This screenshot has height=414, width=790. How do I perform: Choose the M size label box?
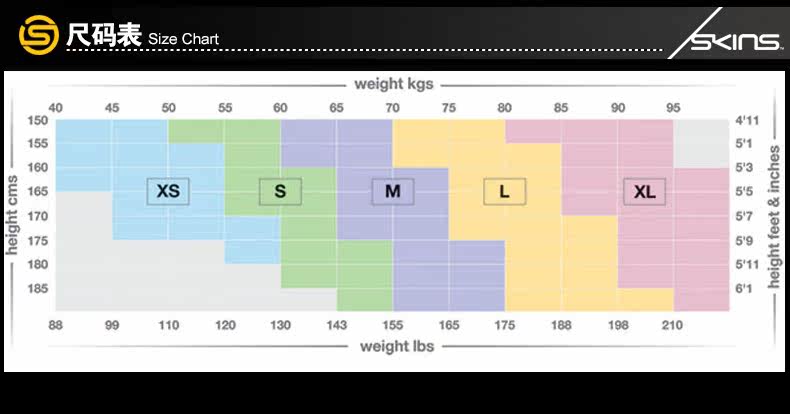point(393,191)
